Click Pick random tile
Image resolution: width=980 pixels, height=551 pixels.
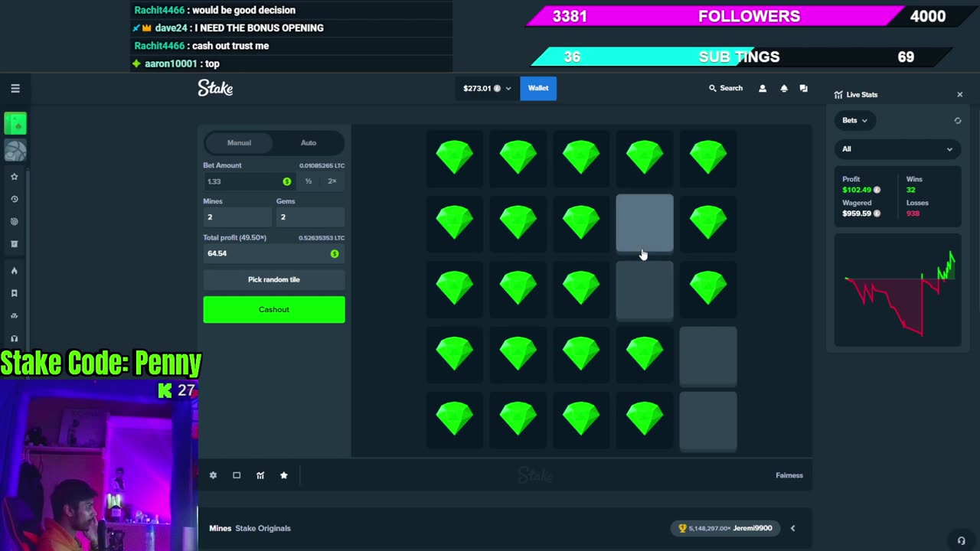tap(274, 279)
